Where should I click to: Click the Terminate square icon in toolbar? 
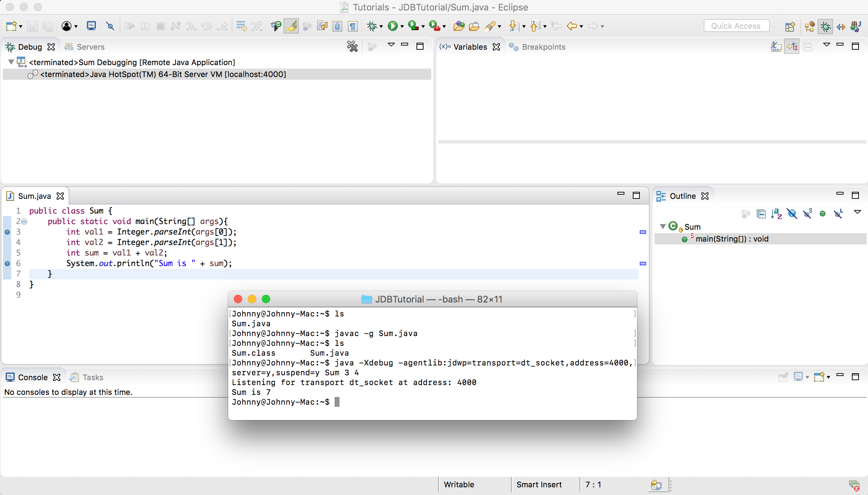(x=161, y=26)
